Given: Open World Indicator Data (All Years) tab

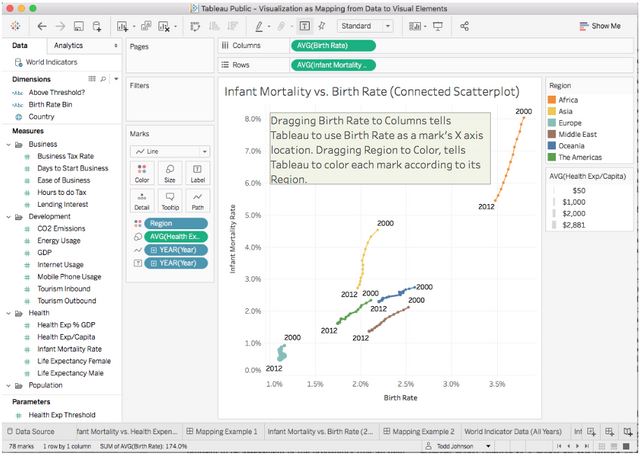Looking at the screenshot, I should [x=513, y=431].
